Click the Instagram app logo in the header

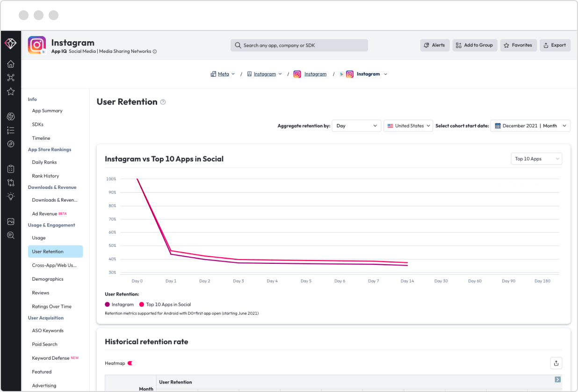[37, 45]
